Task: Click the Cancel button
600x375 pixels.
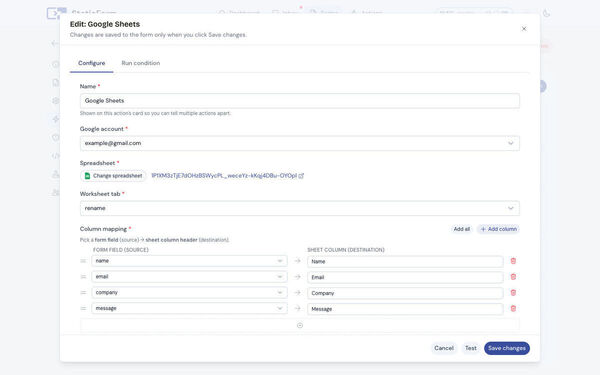Action: pos(443,348)
